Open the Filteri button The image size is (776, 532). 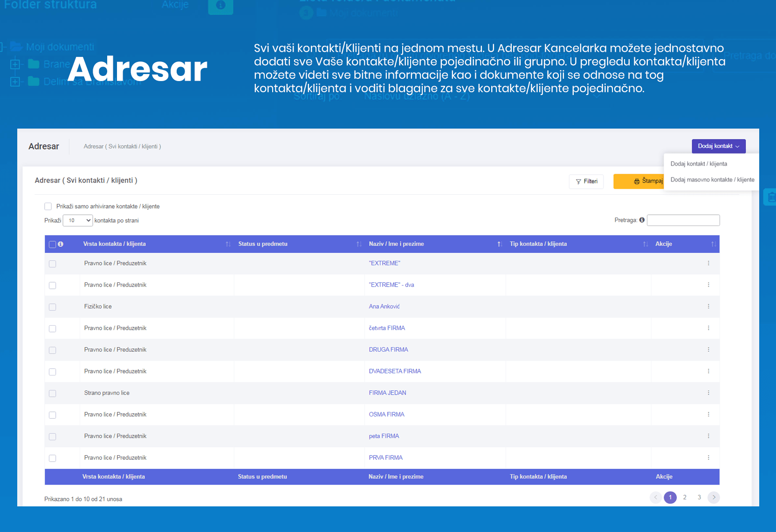586,182
